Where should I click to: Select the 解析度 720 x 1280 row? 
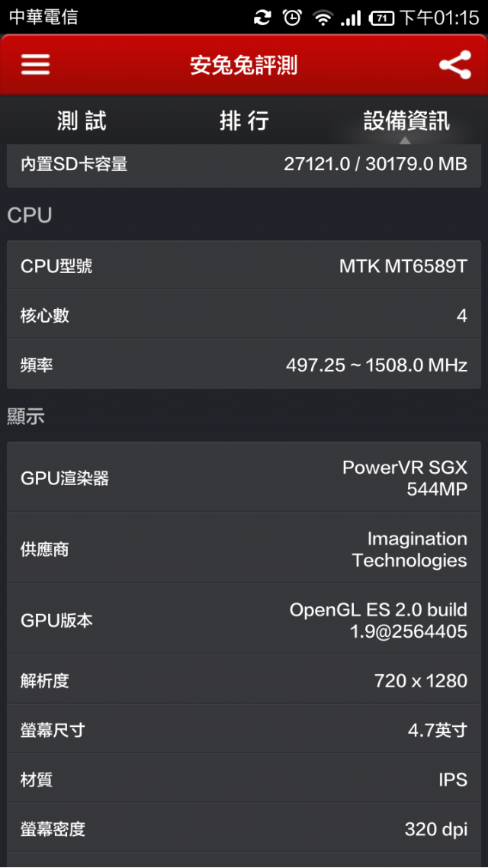pyautogui.click(x=244, y=680)
